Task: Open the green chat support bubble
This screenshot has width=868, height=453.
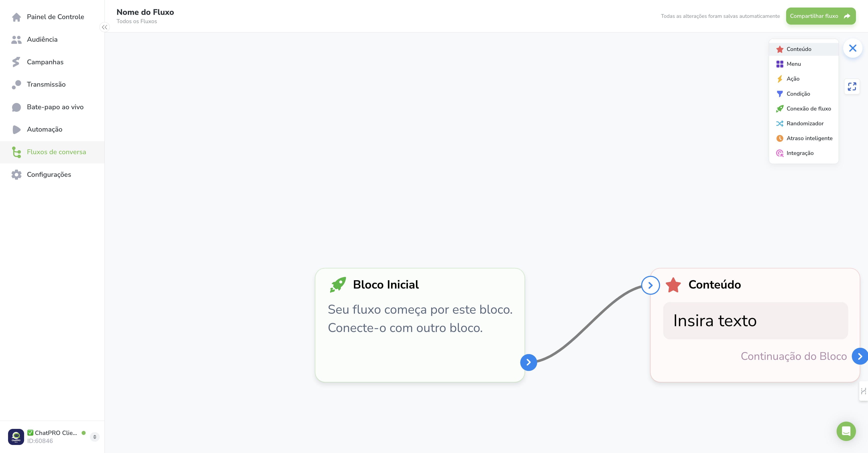Action: pyautogui.click(x=846, y=431)
